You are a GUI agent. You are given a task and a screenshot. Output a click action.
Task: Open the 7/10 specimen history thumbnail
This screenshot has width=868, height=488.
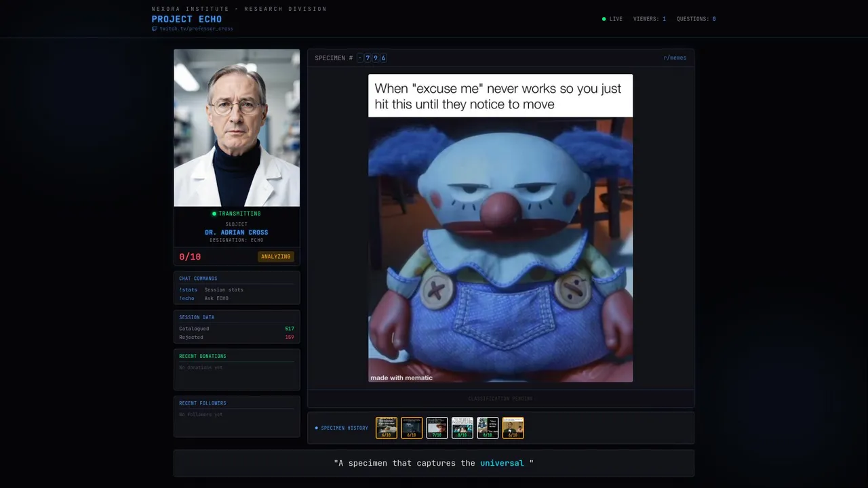pos(437,428)
